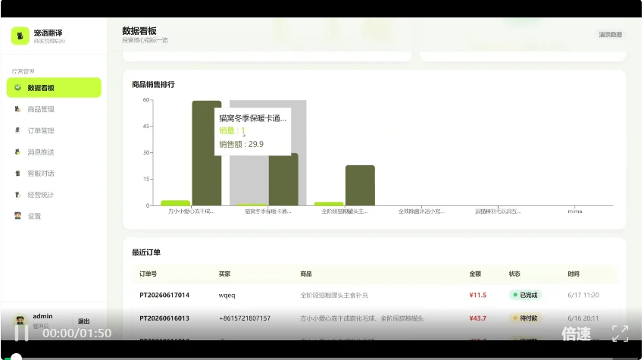
Task: Click the 订单号 column header
Action: tap(148, 274)
